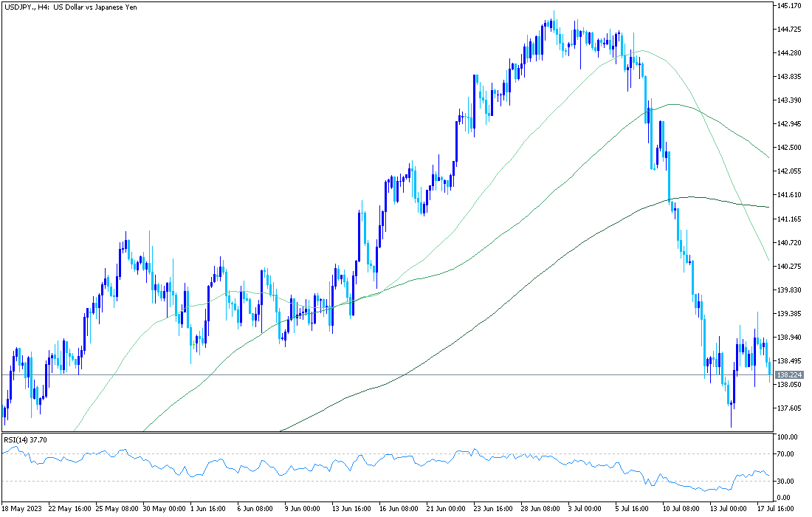Click the '13 Jul 00:00' time label

click(x=729, y=509)
